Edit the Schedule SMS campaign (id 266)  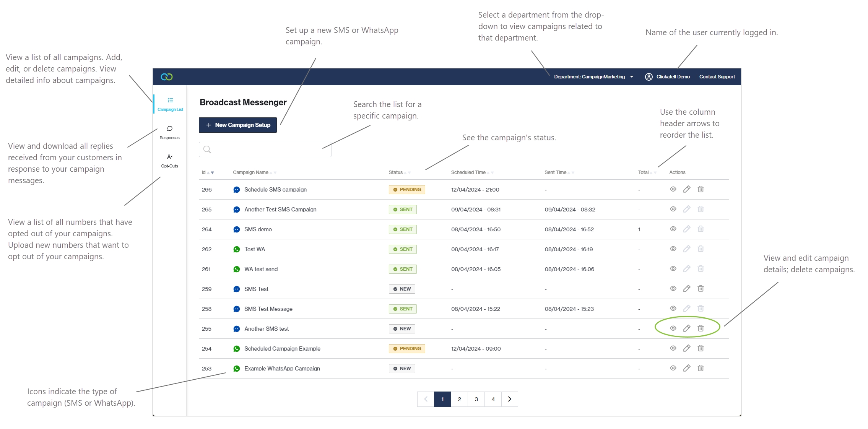[x=687, y=189]
